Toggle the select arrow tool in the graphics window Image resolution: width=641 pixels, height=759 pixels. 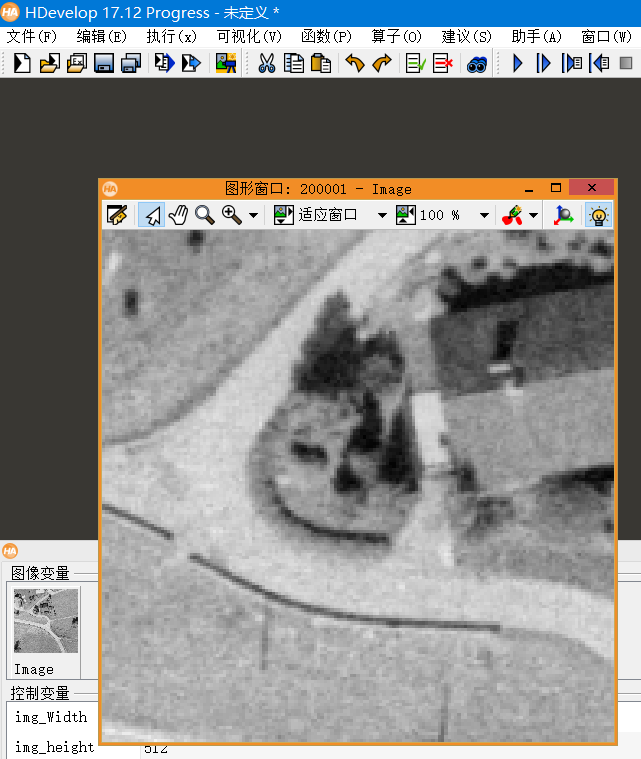pos(152,215)
